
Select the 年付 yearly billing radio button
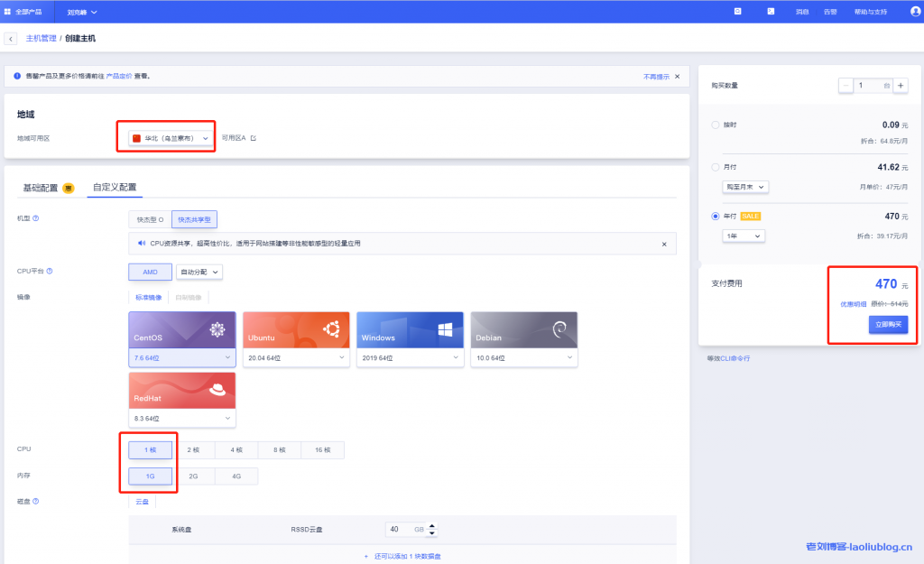click(716, 217)
